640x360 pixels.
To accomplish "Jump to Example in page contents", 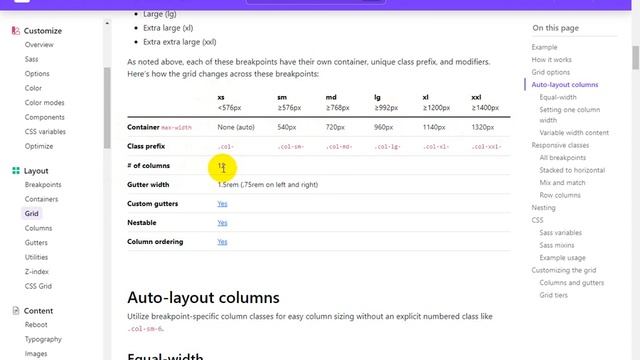I will click(x=544, y=47).
